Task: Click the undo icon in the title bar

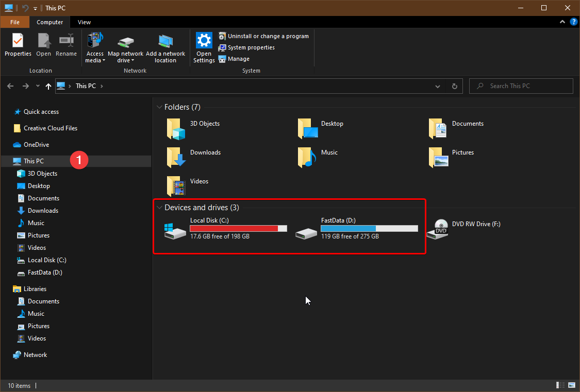Action: 25,8
